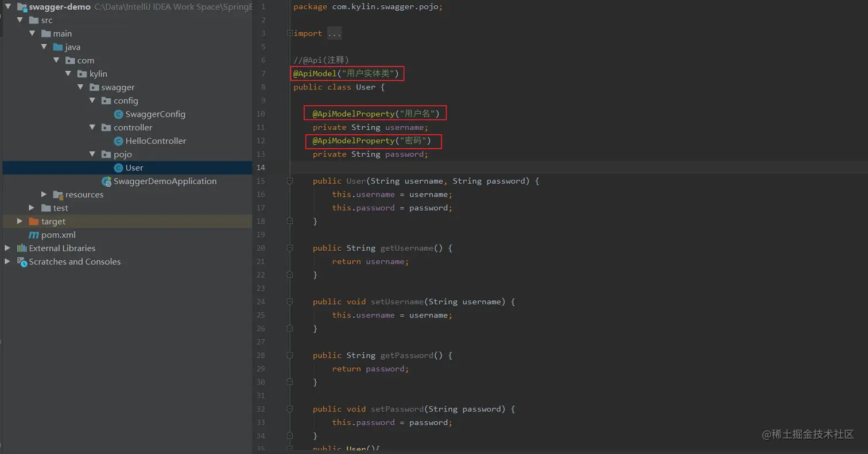Image resolution: width=868 pixels, height=454 pixels.
Task: Click the kylin package icon
Action: click(x=82, y=73)
